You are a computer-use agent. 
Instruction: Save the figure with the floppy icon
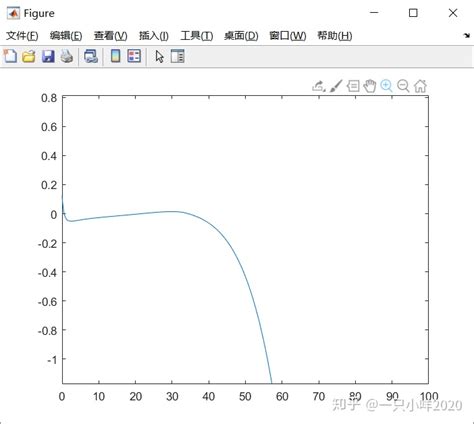click(48, 56)
